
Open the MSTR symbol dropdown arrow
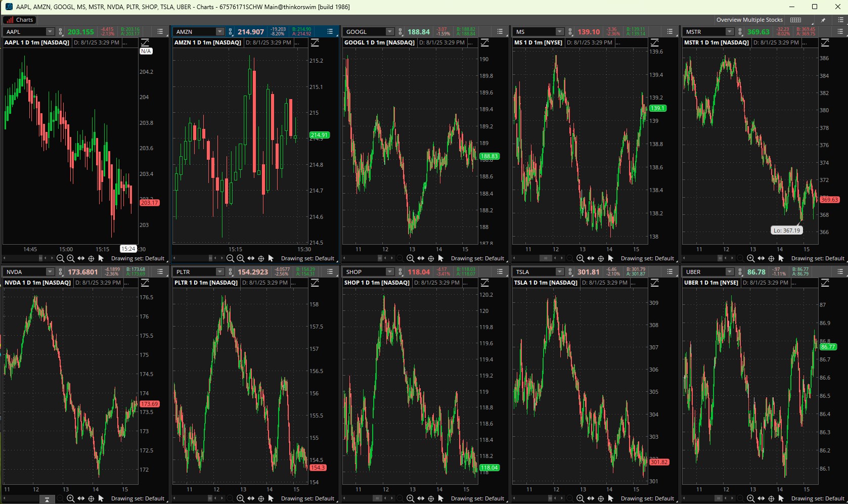(x=729, y=31)
